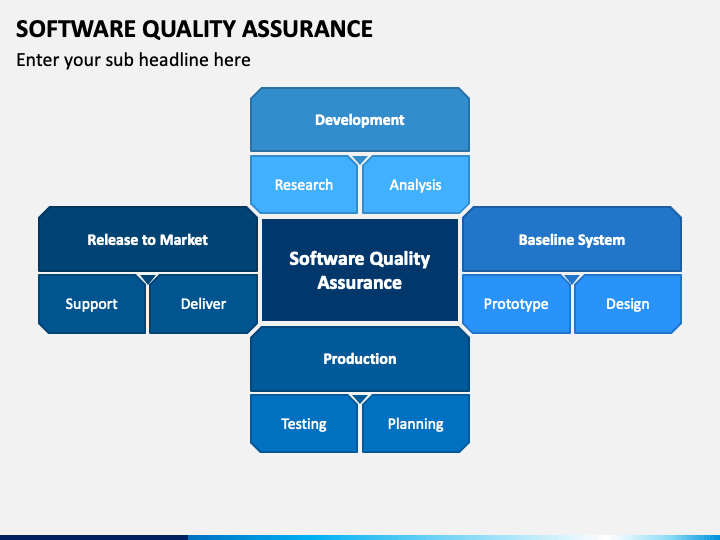Select the Production box
Viewport: 720px width, 540px height.
pyautogui.click(x=360, y=359)
